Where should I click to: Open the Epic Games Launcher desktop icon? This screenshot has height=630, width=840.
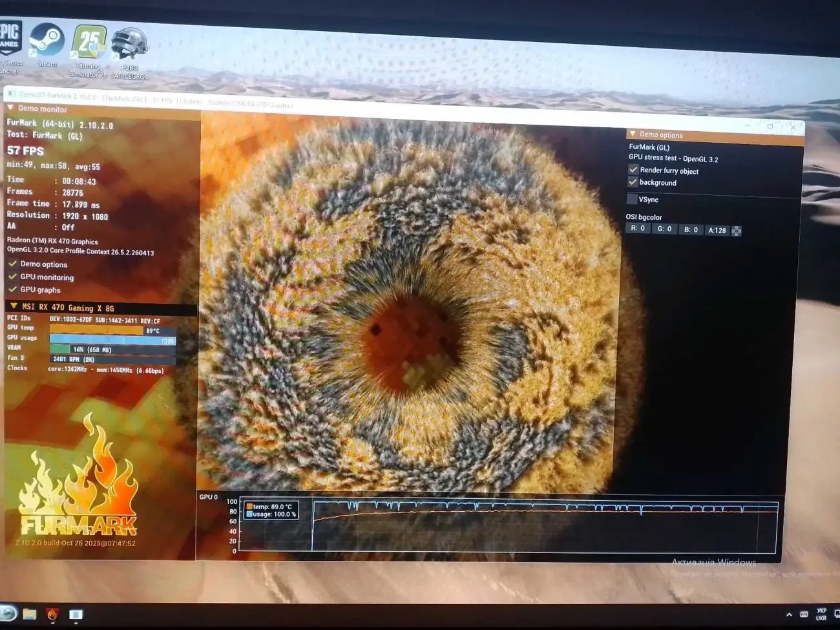point(10,47)
